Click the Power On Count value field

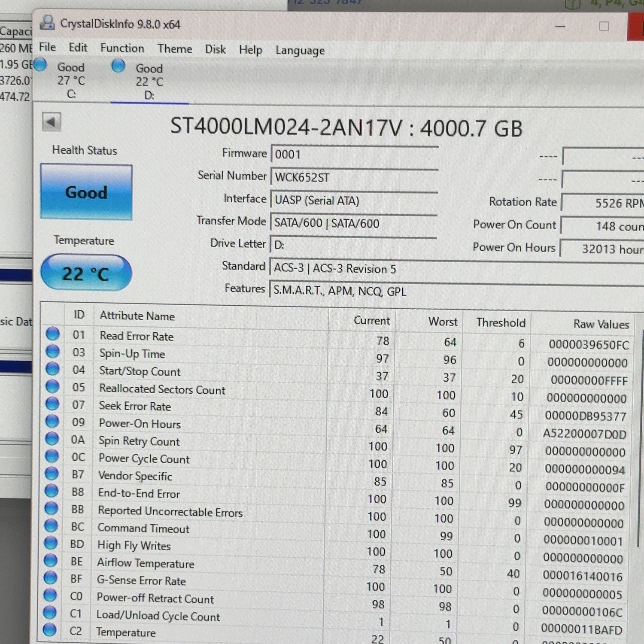click(x=603, y=226)
